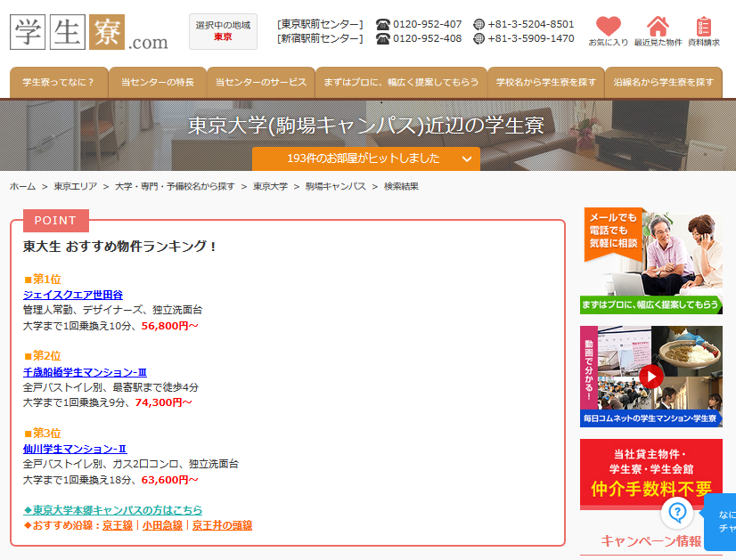Image resolution: width=736 pixels, height=560 pixels.
Task: Click phone icon beside 0120-952-407
Action: coord(382,24)
